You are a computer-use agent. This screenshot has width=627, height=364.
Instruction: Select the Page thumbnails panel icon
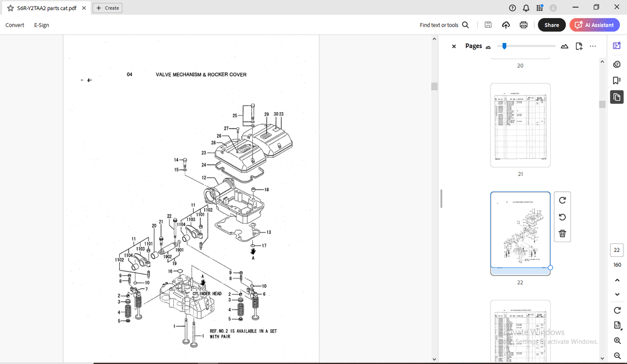pos(616,97)
